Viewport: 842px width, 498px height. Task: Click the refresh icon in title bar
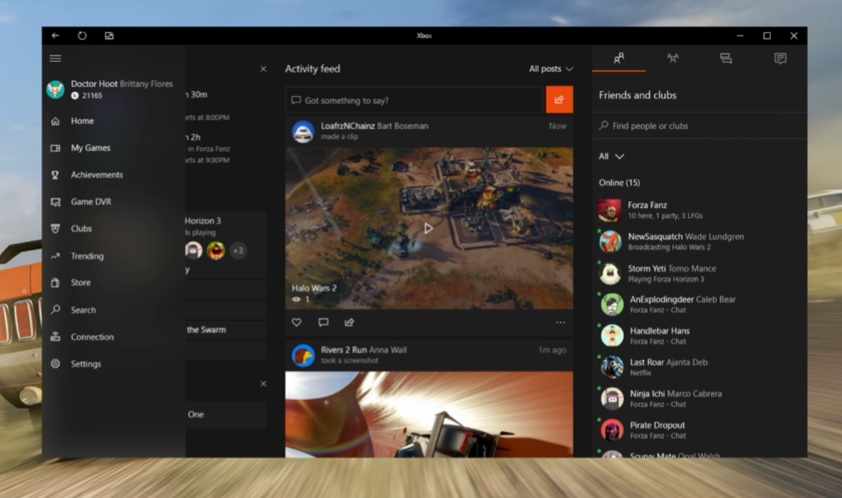pos(82,35)
